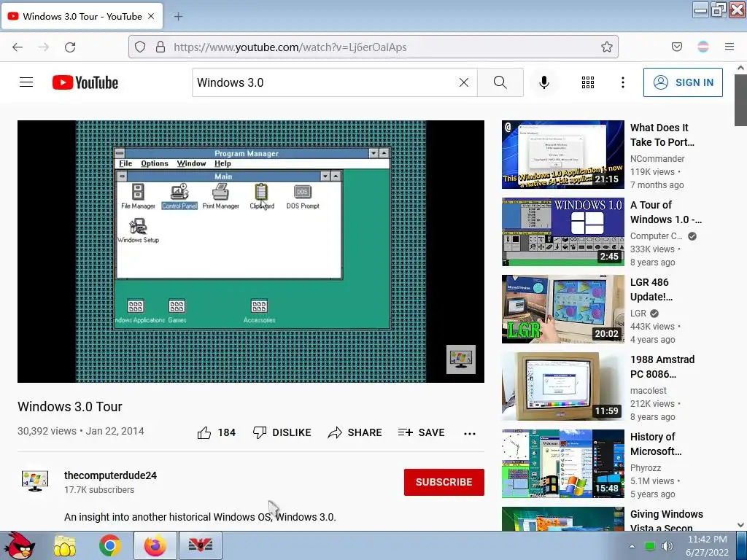Open the LGR channel name

click(x=638, y=314)
